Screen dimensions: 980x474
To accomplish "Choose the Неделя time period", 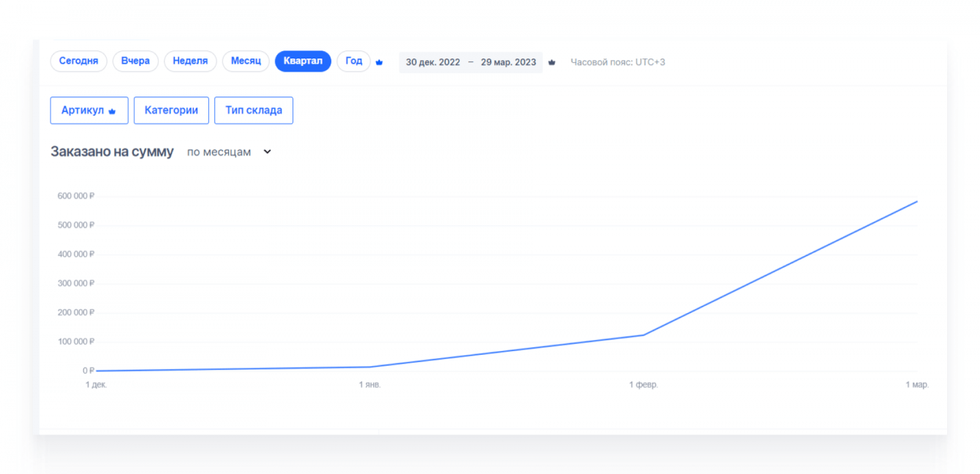I will click(190, 61).
